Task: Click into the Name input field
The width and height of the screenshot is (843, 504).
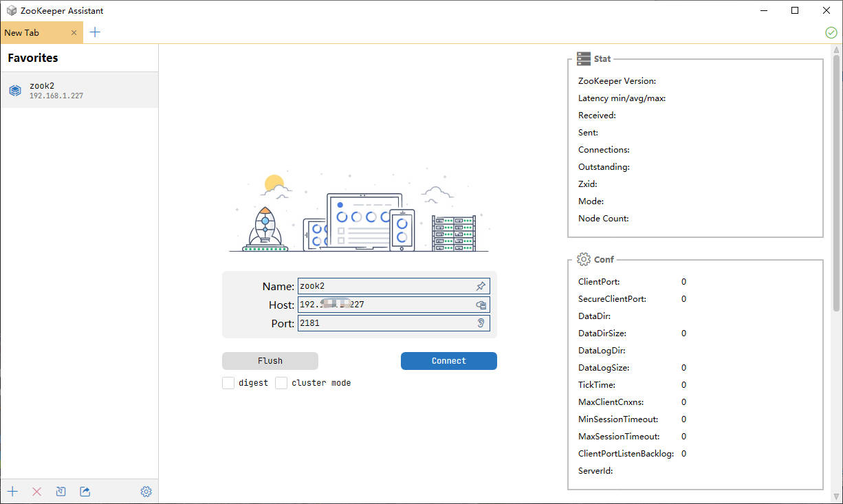Action: pos(394,286)
